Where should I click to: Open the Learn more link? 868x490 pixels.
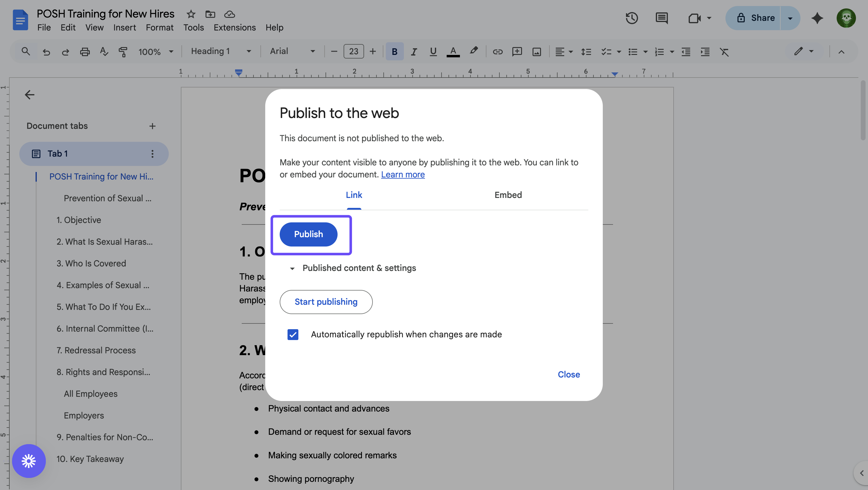point(403,175)
